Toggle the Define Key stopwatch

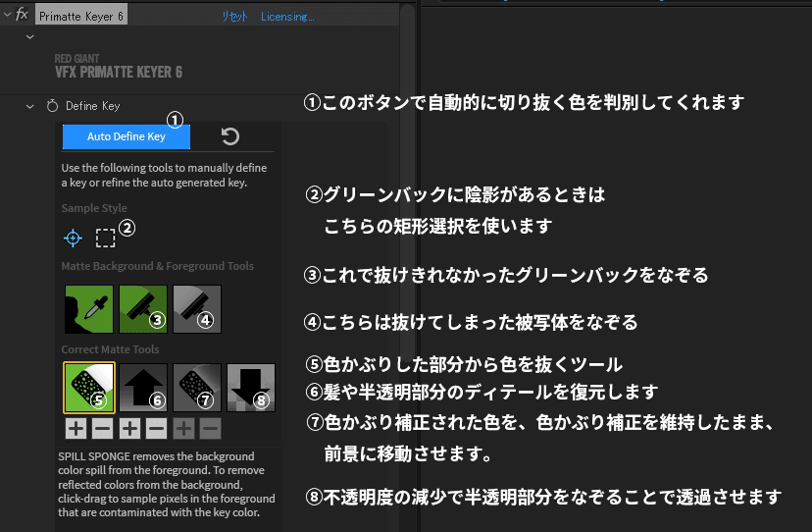52,106
